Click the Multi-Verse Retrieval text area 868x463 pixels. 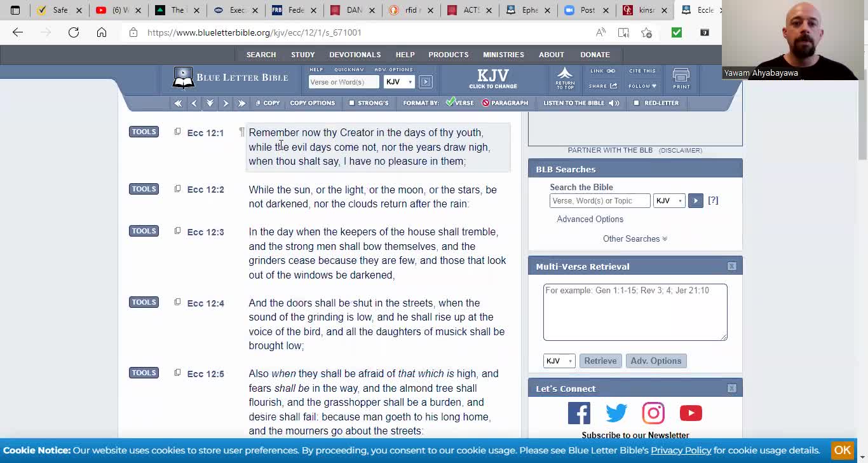pos(635,312)
